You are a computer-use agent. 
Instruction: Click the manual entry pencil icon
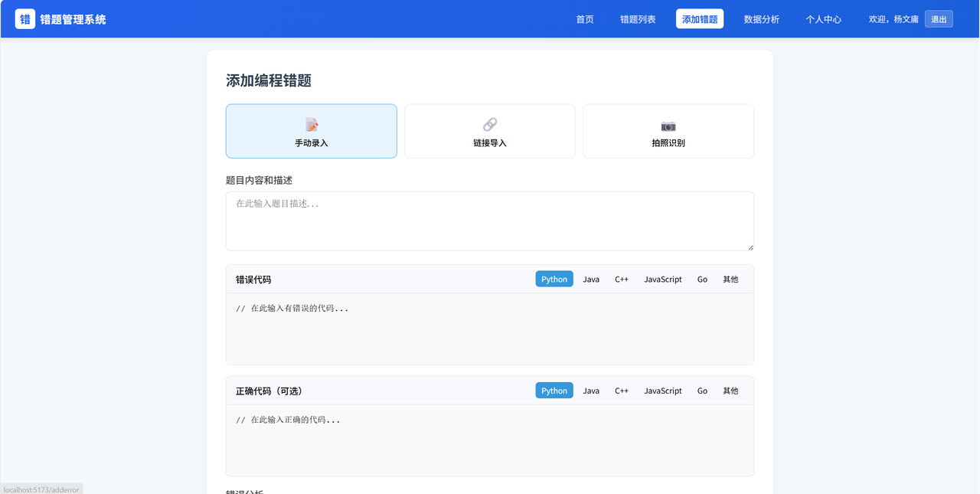pos(312,125)
